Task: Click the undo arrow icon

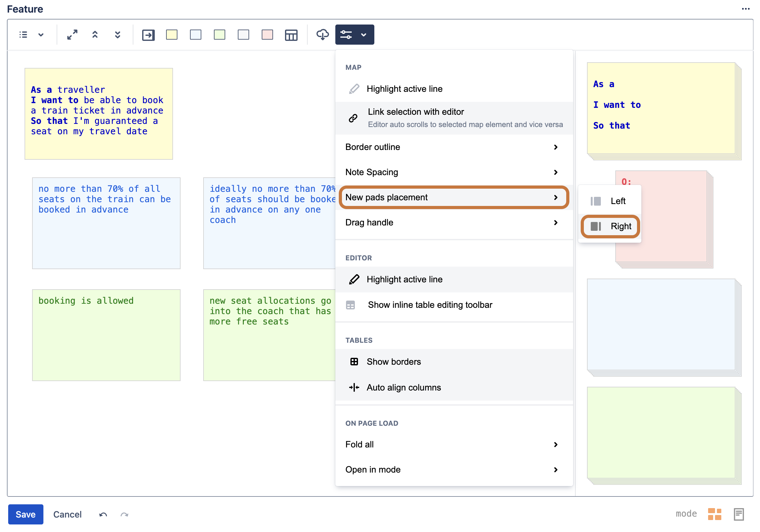Action: 103,514
